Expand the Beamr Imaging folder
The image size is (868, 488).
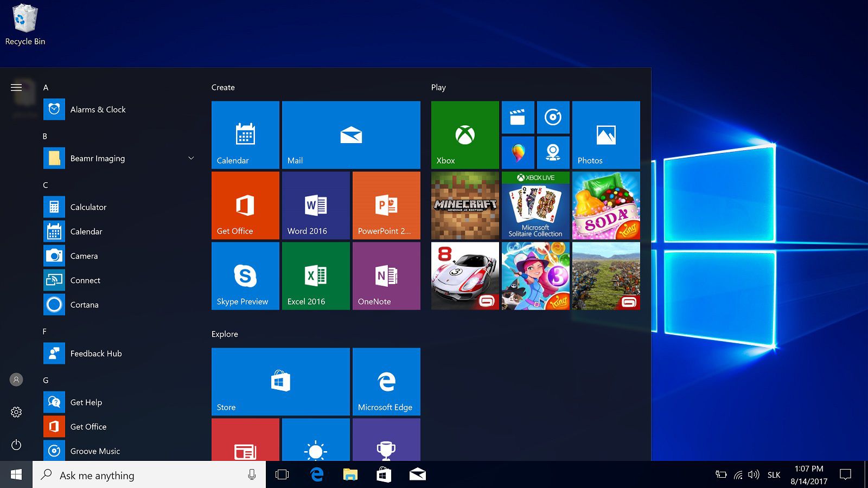(119, 158)
